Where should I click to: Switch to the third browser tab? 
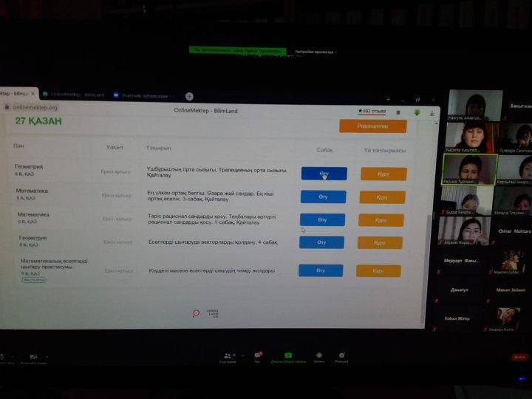(142, 95)
